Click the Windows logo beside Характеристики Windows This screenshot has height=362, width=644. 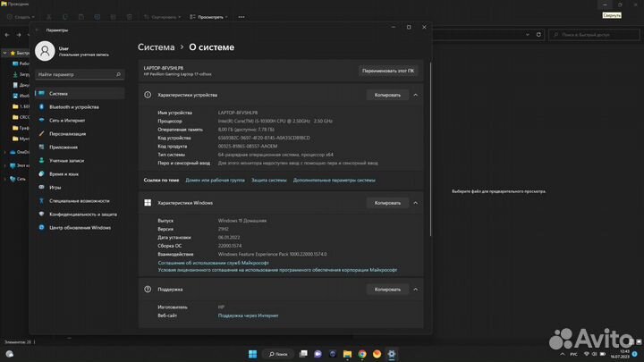[148, 203]
